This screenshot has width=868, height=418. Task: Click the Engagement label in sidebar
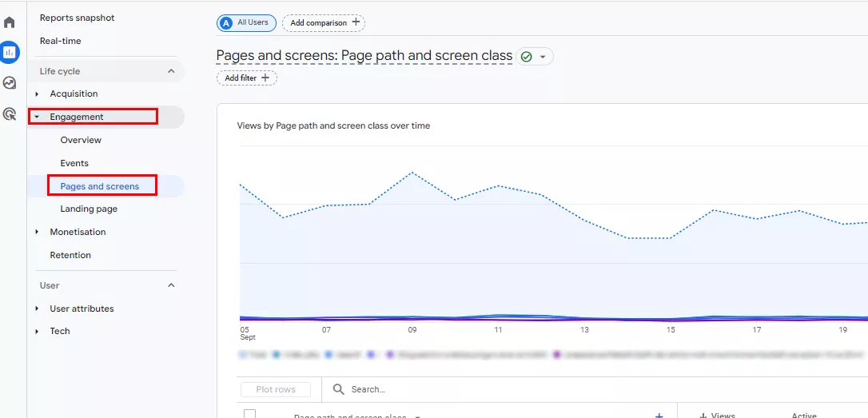77,117
